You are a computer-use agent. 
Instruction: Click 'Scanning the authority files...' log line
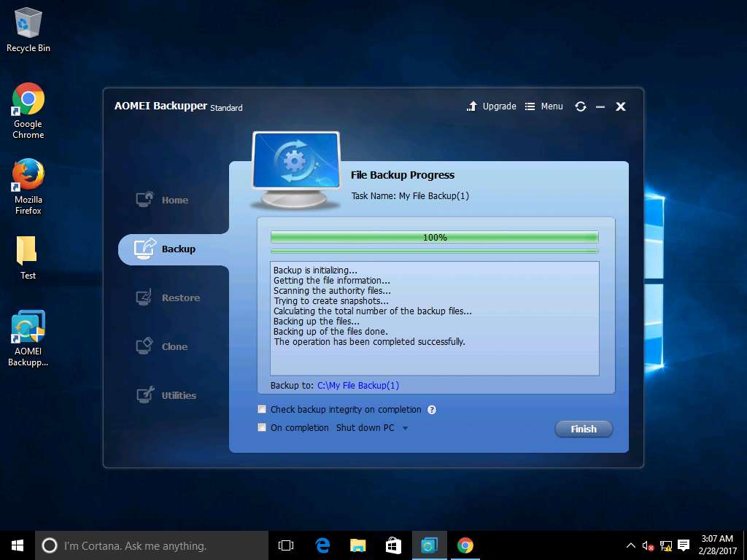pos(332,290)
